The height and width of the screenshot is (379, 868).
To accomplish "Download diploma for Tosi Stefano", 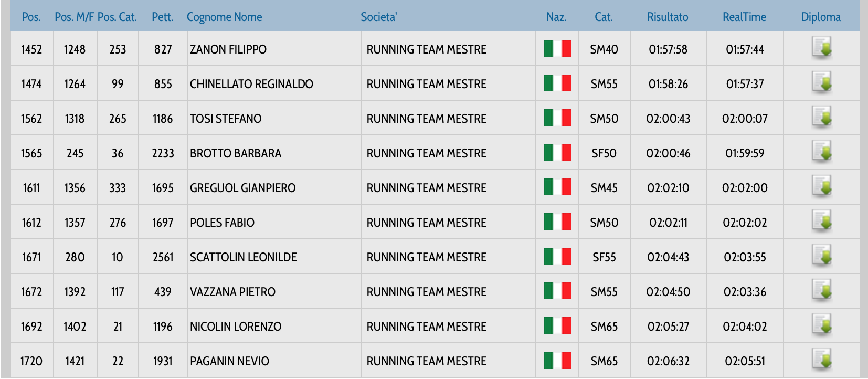I will (821, 117).
